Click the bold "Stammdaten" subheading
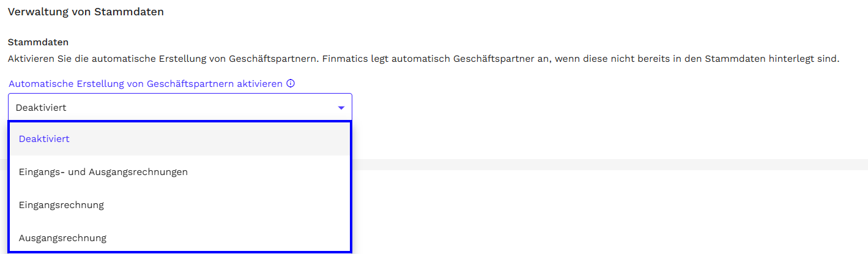 [38, 42]
